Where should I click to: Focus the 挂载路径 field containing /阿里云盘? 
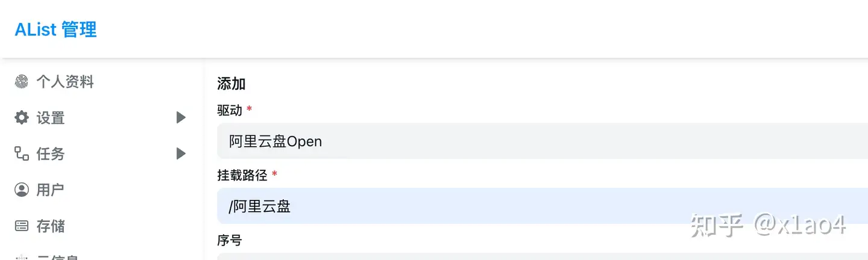tap(541, 206)
